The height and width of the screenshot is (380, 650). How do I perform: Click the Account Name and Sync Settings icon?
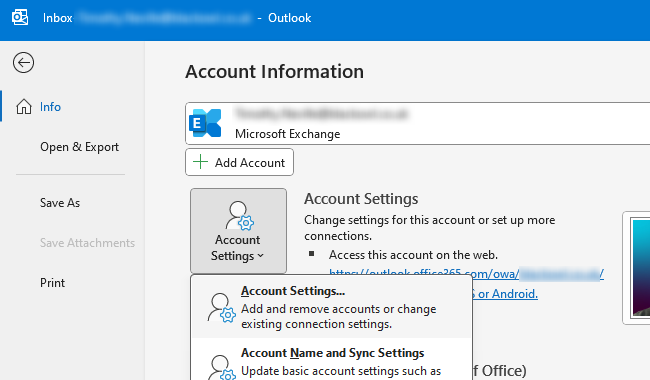221,367
